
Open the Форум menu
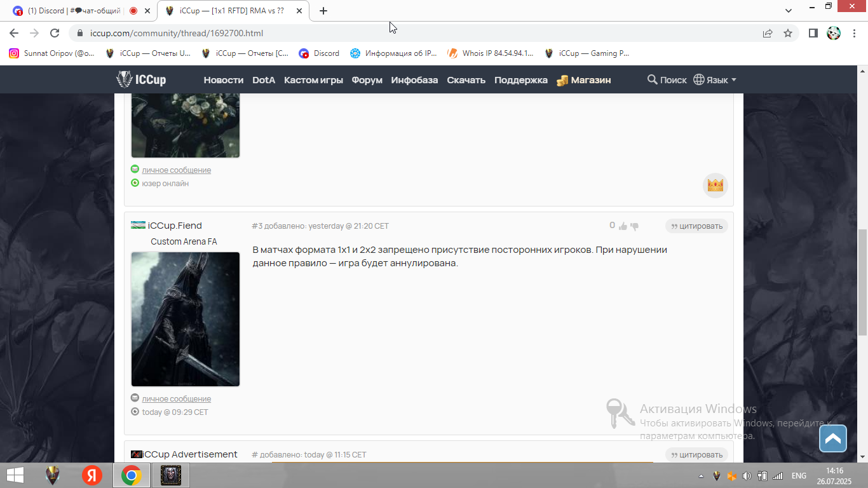point(367,80)
